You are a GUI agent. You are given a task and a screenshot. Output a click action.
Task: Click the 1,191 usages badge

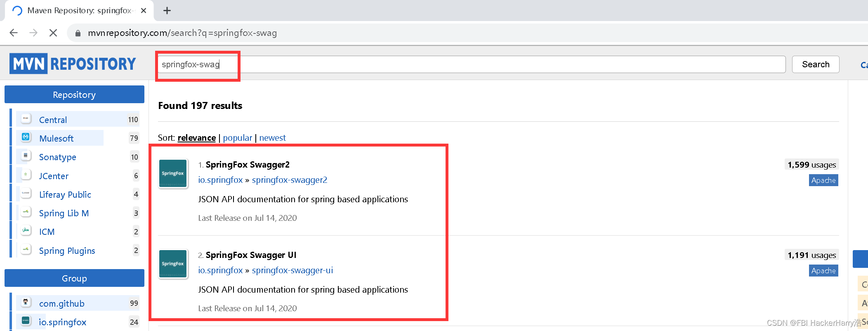812,255
